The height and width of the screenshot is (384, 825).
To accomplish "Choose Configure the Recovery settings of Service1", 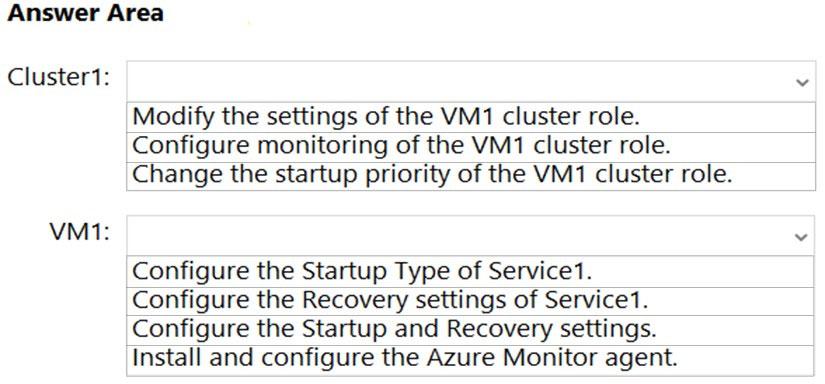I will click(471, 301).
